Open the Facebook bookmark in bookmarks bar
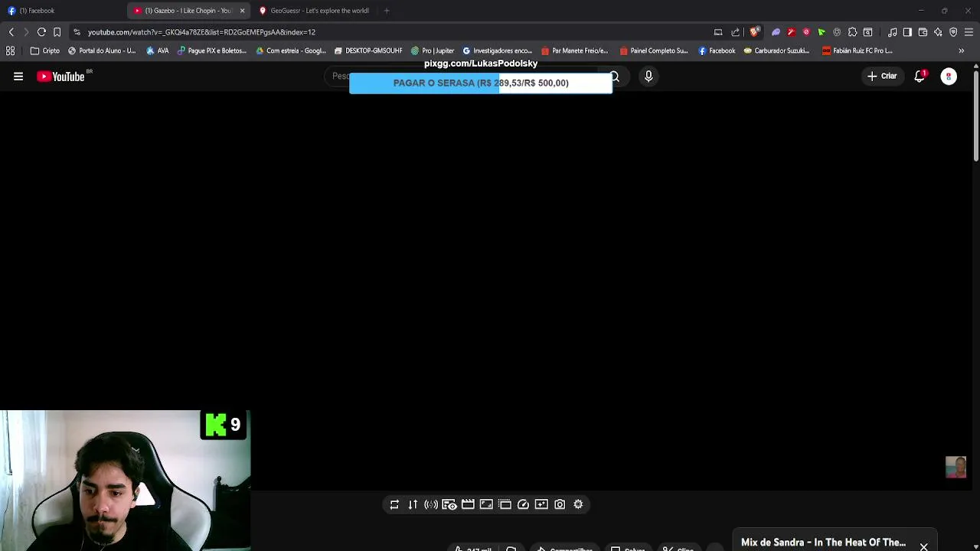980x551 pixels. click(x=717, y=51)
